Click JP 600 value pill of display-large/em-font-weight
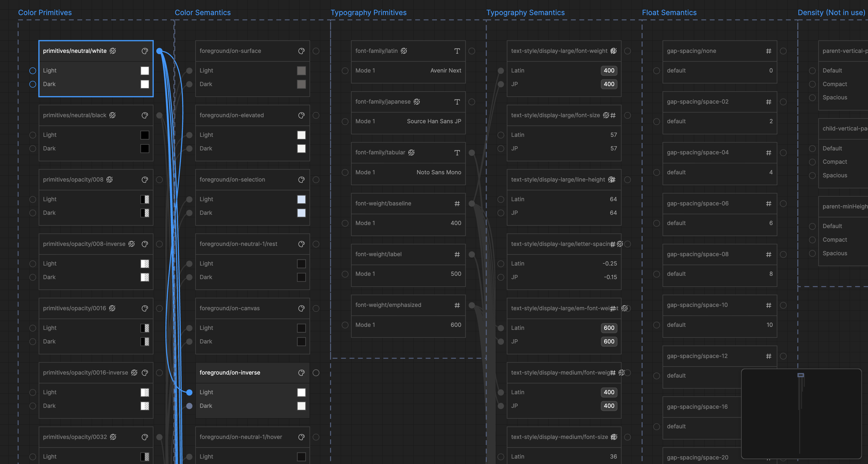 click(x=609, y=341)
